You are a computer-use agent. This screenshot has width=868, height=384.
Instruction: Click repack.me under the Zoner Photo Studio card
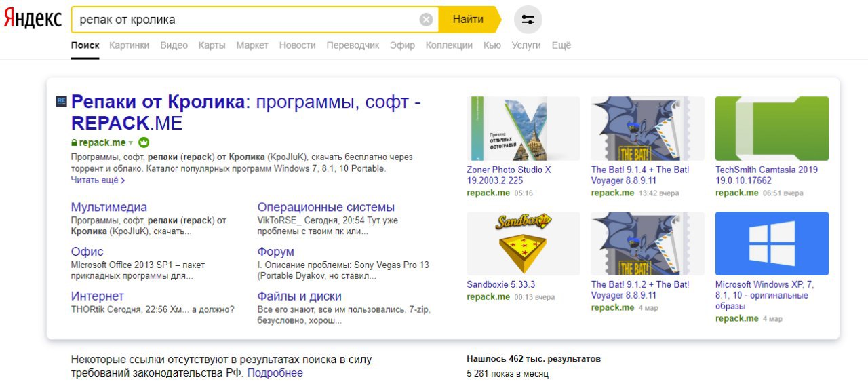(488, 193)
